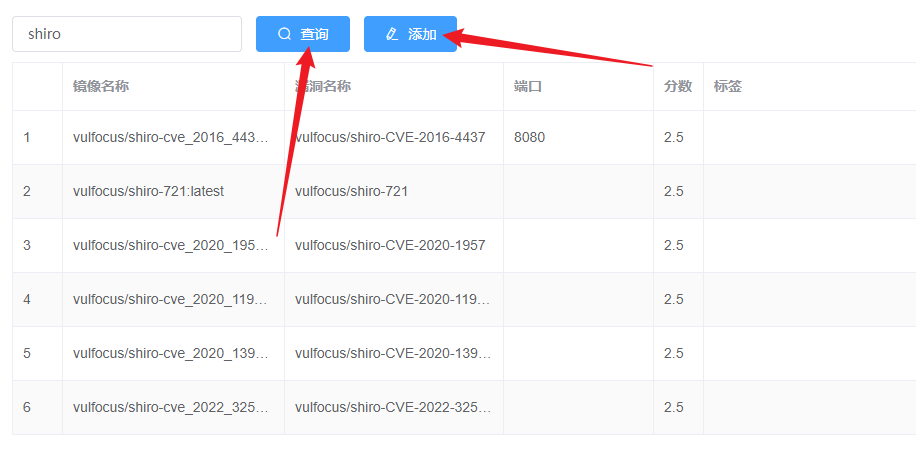This screenshot has height=455, width=916.
Task: Select the 标签 column header
Action: point(728,87)
